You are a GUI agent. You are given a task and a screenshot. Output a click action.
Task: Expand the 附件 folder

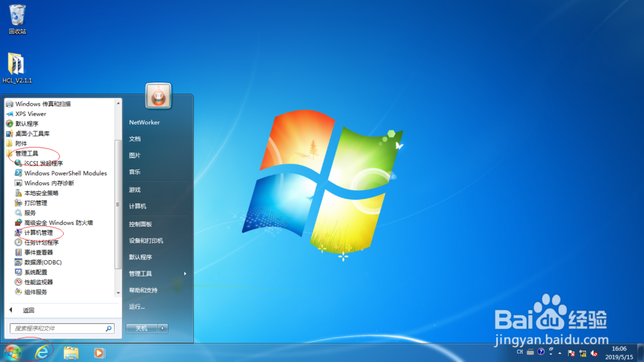pyautogui.click(x=17, y=144)
